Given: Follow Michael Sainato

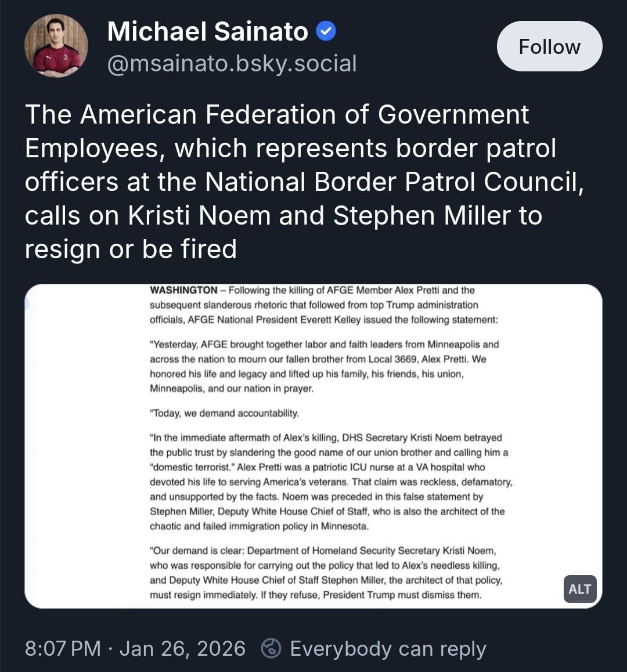Looking at the screenshot, I should [x=549, y=46].
